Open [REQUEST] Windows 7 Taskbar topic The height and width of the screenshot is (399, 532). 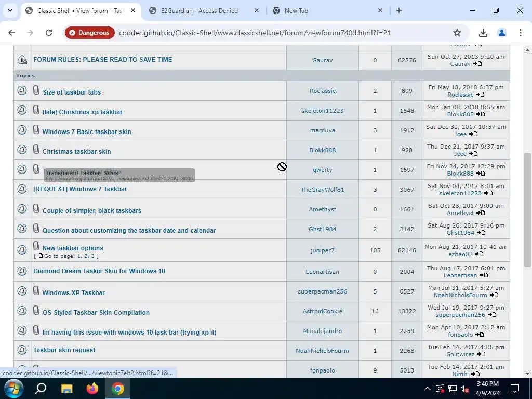point(80,189)
